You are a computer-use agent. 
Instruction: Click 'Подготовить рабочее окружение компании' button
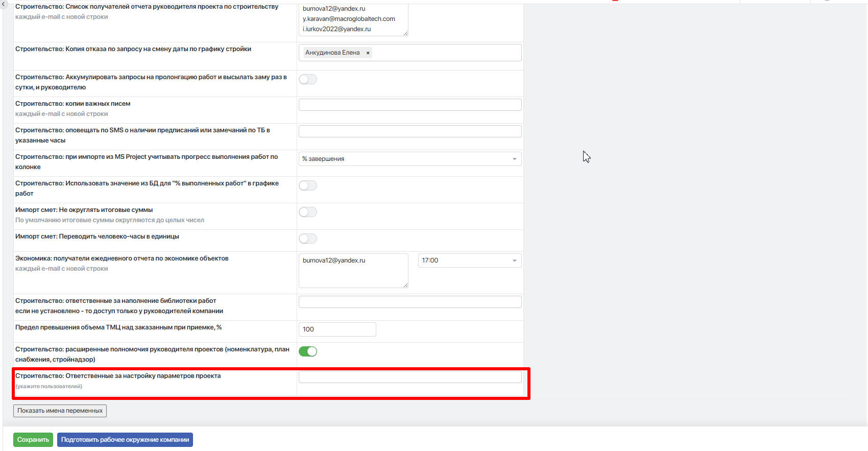(x=125, y=440)
